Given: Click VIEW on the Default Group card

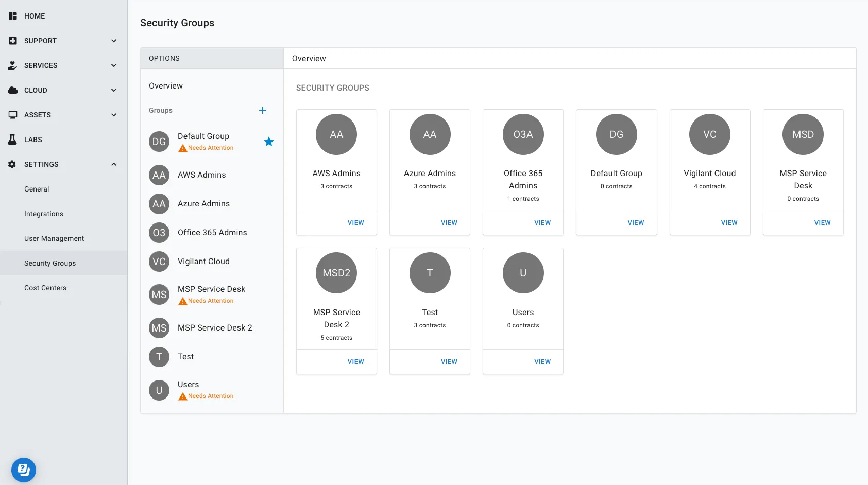Looking at the screenshot, I should (x=636, y=223).
